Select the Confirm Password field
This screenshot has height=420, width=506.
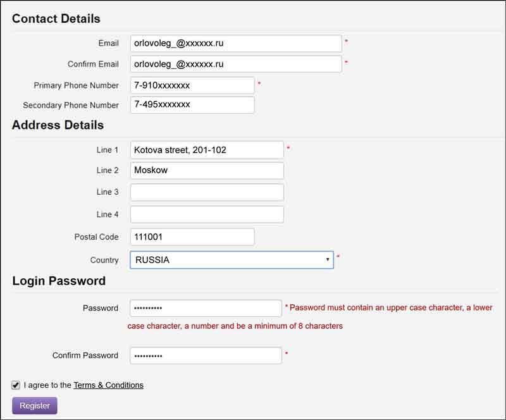click(206, 355)
